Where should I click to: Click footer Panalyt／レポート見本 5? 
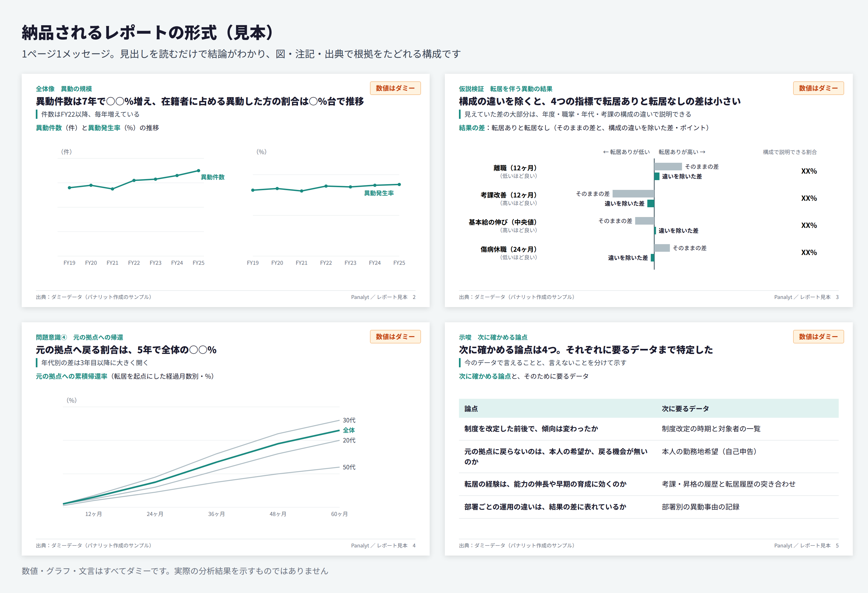(806, 546)
